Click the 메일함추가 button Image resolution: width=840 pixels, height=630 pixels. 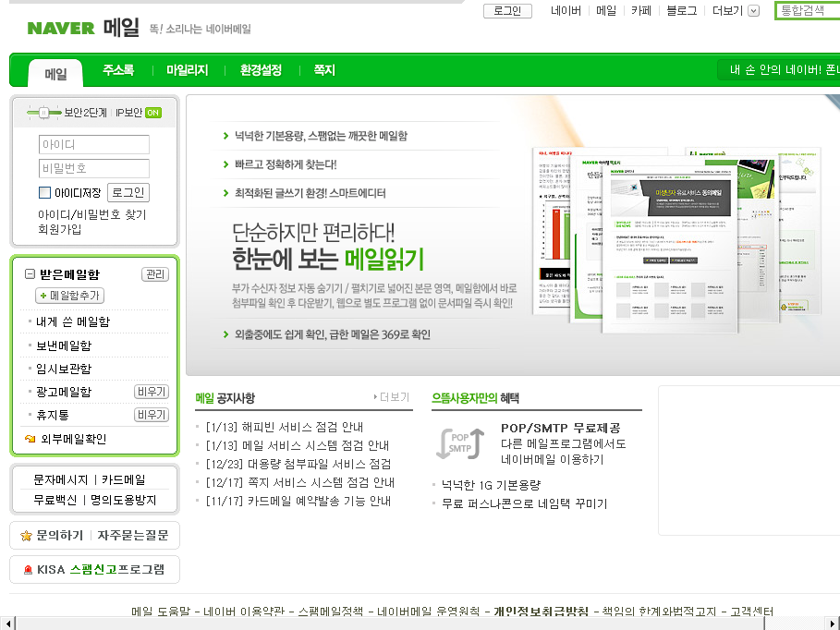(69, 296)
